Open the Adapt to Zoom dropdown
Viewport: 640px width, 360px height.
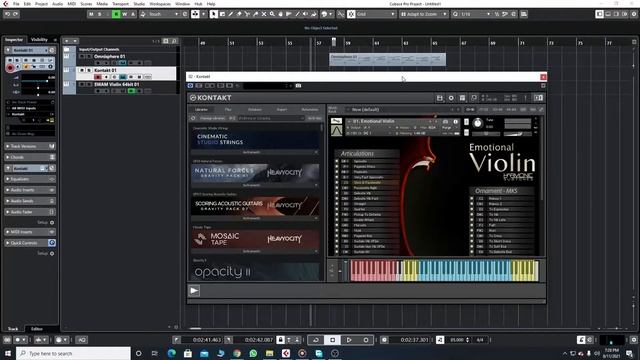[x=424, y=14]
